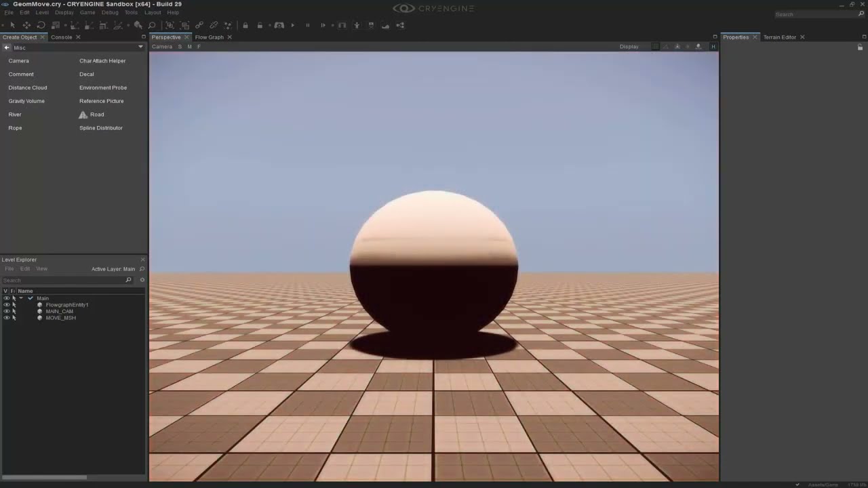Toggle visibility of MAIN_CAM
This screenshot has width=868, height=488.
click(x=6, y=311)
